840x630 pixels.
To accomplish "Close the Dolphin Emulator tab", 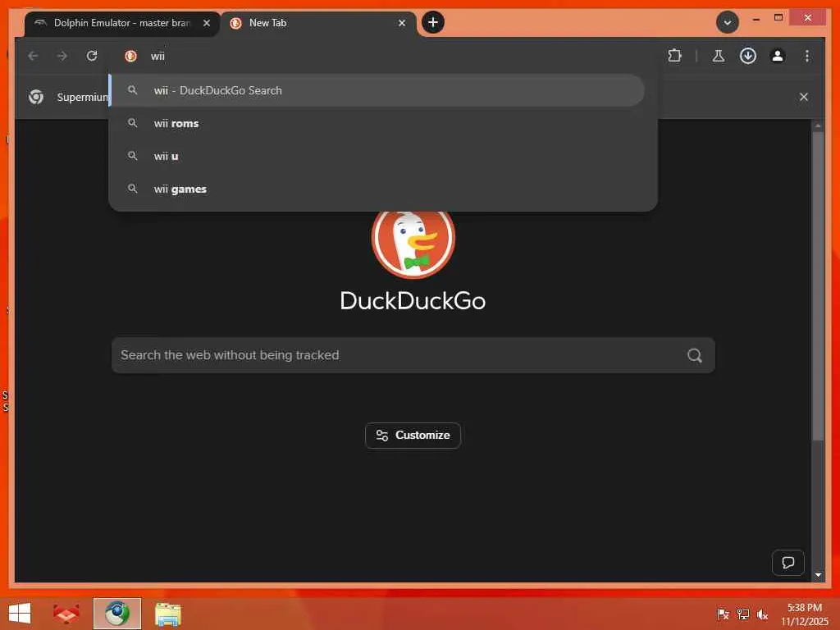I will point(206,23).
